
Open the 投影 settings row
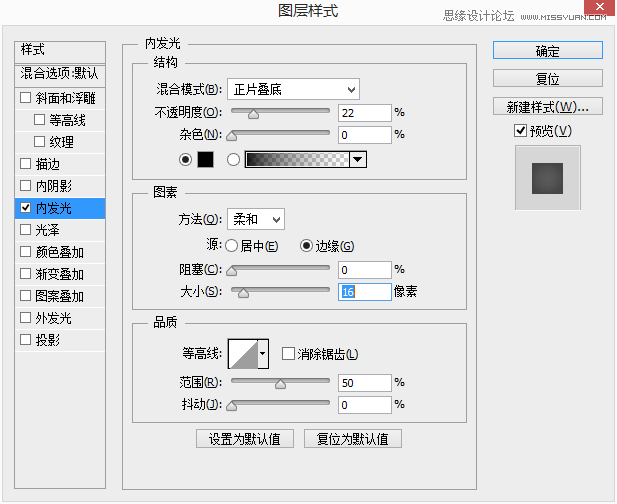click(x=60, y=340)
